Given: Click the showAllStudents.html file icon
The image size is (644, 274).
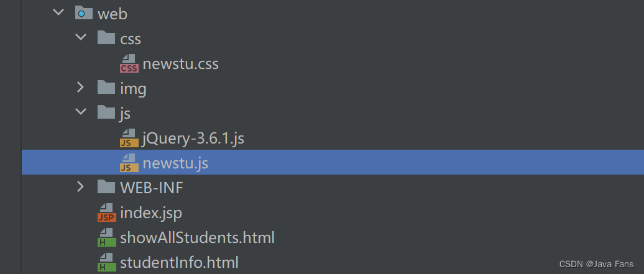Looking at the screenshot, I should [106, 237].
